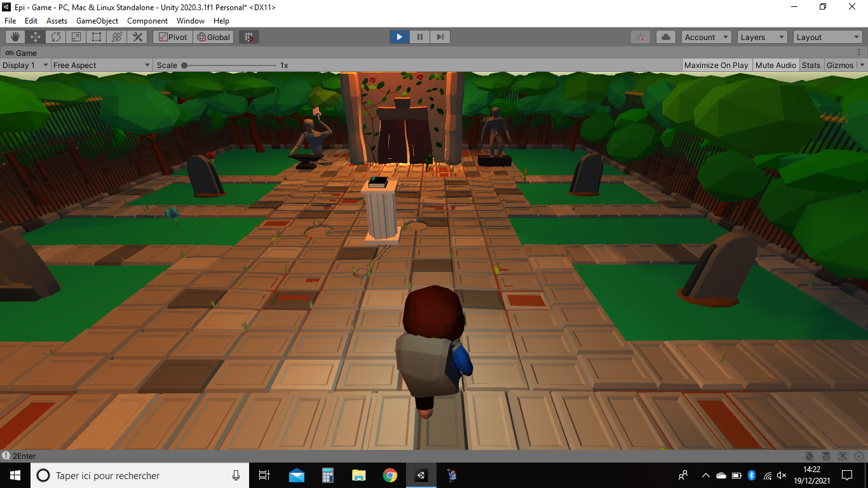Click the grid snapping icon

point(249,37)
